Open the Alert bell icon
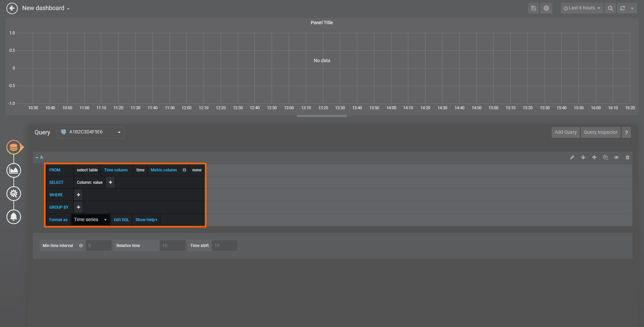The image size is (644, 327). click(14, 217)
